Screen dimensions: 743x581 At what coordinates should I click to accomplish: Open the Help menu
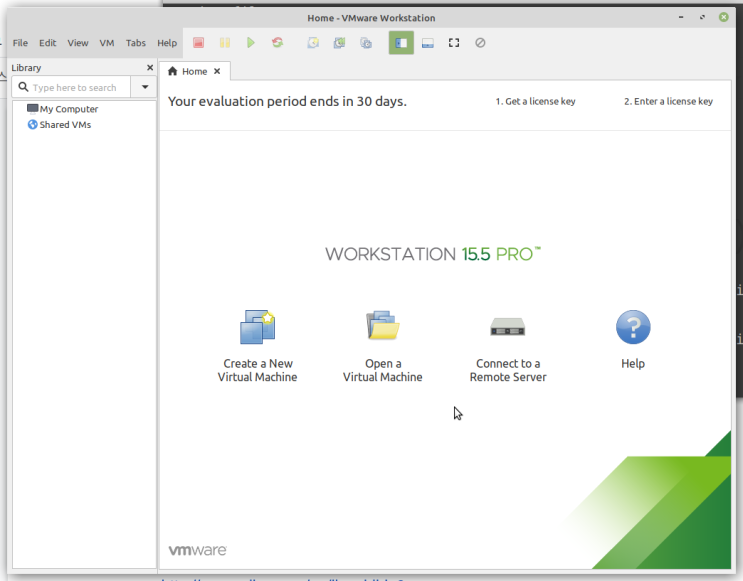(167, 43)
